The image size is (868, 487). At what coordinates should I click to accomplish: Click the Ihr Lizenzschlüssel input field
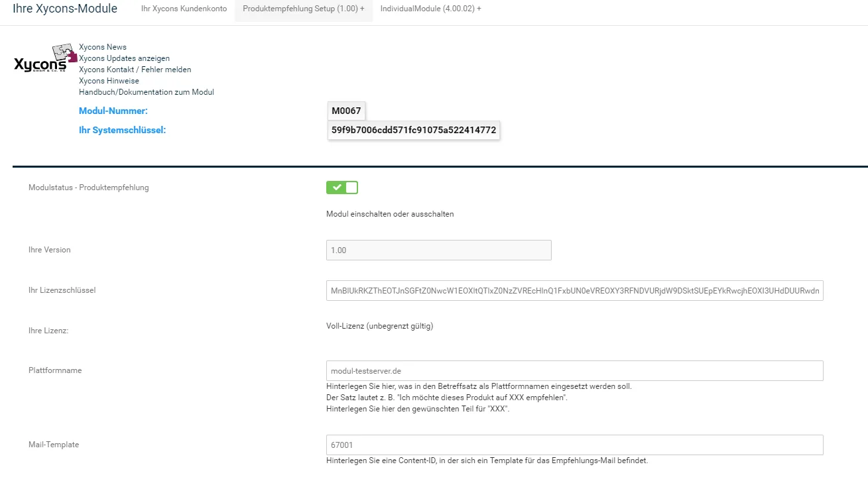(x=575, y=290)
